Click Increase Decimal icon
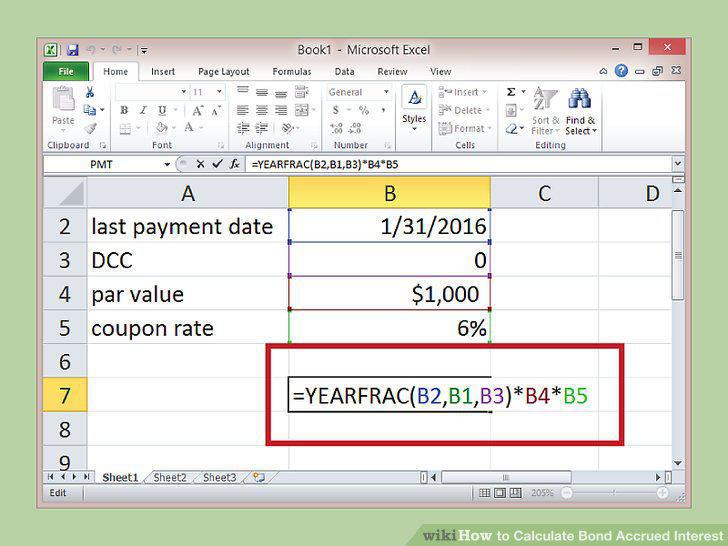The height and width of the screenshot is (546, 728). pyautogui.click(x=336, y=128)
